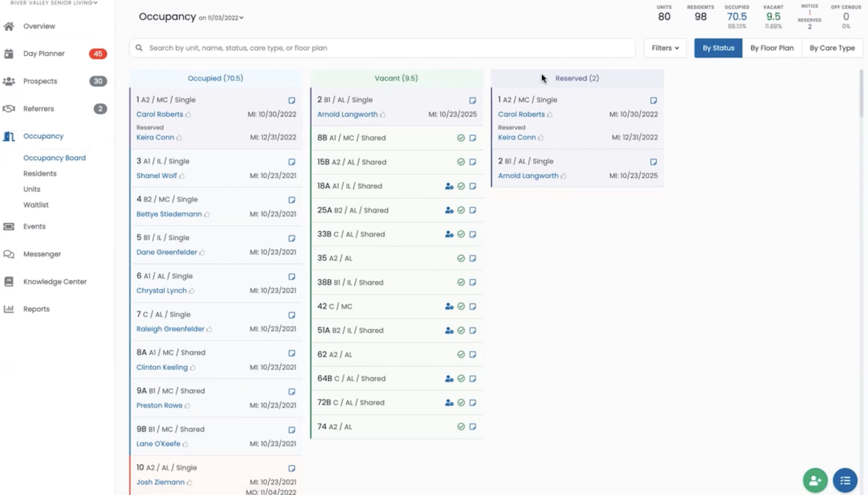The width and height of the screenshot is (868, 495).
Task: Open Residents under Occupancy menu
Action: (40, 174)
